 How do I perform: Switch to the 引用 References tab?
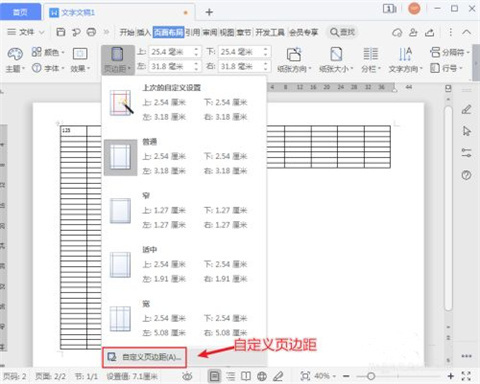tap(193, 32)
